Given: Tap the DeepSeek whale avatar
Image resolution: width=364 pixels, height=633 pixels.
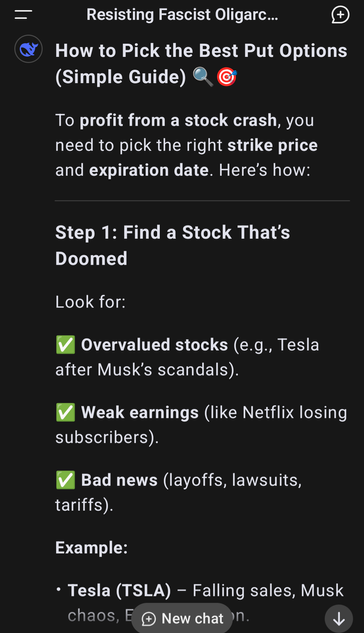Looking at the screenshot, I should [29, 49].
